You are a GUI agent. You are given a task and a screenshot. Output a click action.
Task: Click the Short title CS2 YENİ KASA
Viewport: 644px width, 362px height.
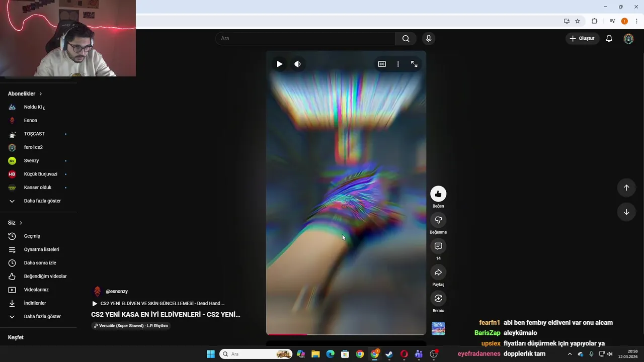click(x=166, y=314)
